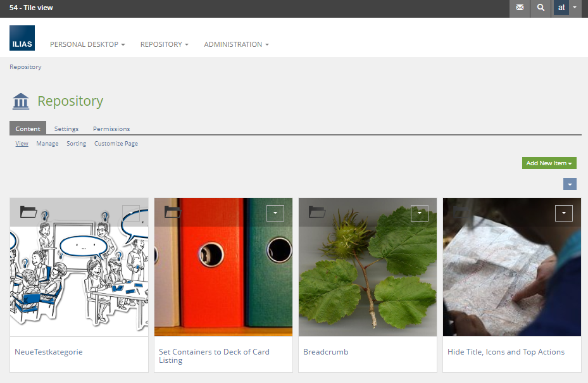Screen dimensions: 588x383
Task: Click the ILIAS logo
Action: tap(22, 38)
